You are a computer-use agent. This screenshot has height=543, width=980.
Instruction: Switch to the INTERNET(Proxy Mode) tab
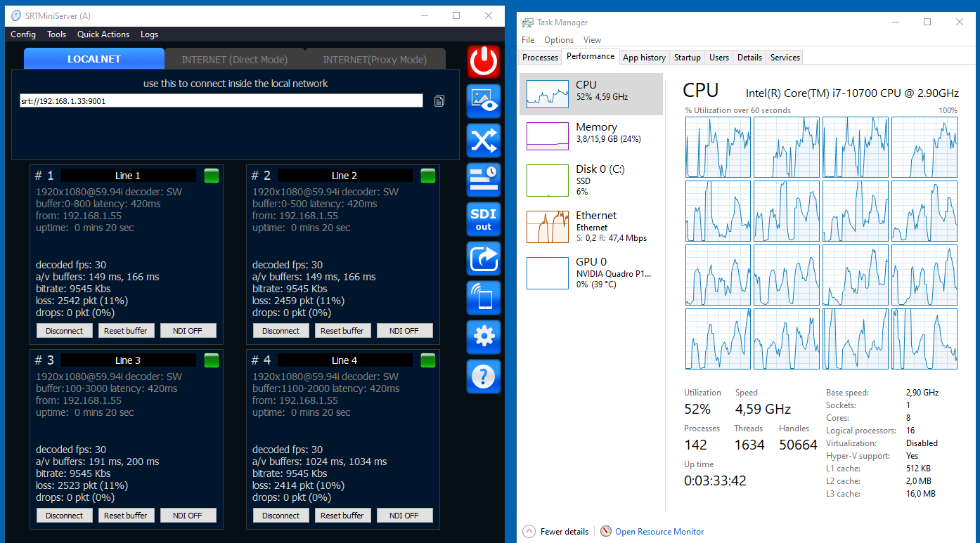375,59
